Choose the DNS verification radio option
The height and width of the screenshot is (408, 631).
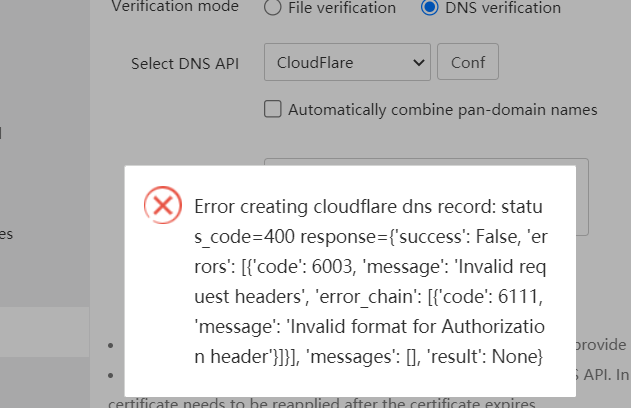click(x=430, y=7)
